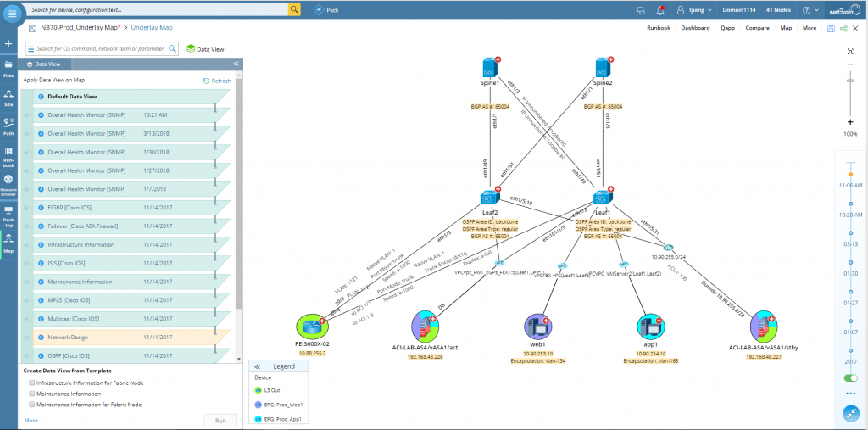Select the web1 server icon
868x430 pixels.
click(x=538, y=327)
